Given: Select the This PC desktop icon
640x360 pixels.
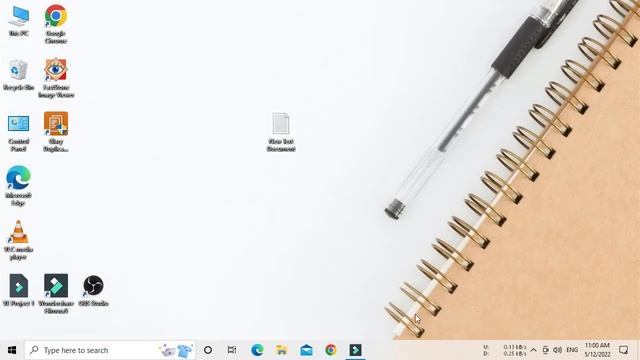Looking at the screenshot, I should [x=19, y=21].
